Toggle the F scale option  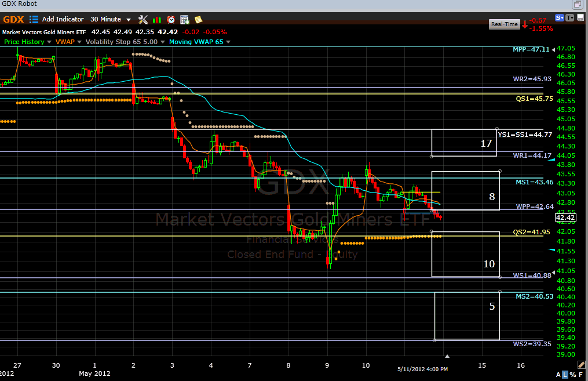[x=580, y=375]
